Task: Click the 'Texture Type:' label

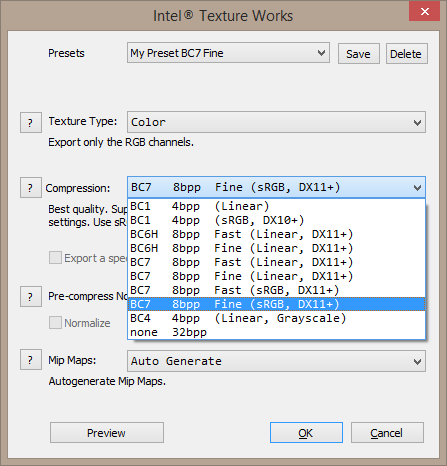Action: click(83, 121)
